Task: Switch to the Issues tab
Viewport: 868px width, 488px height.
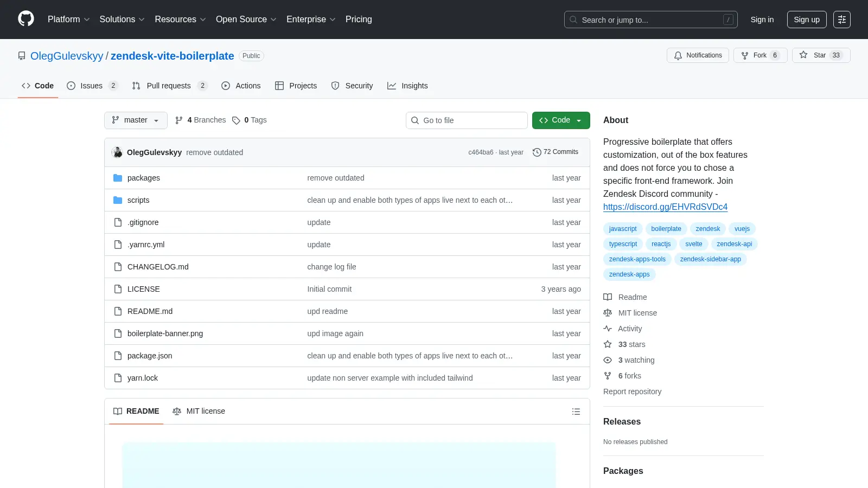Action: [92, 86]
